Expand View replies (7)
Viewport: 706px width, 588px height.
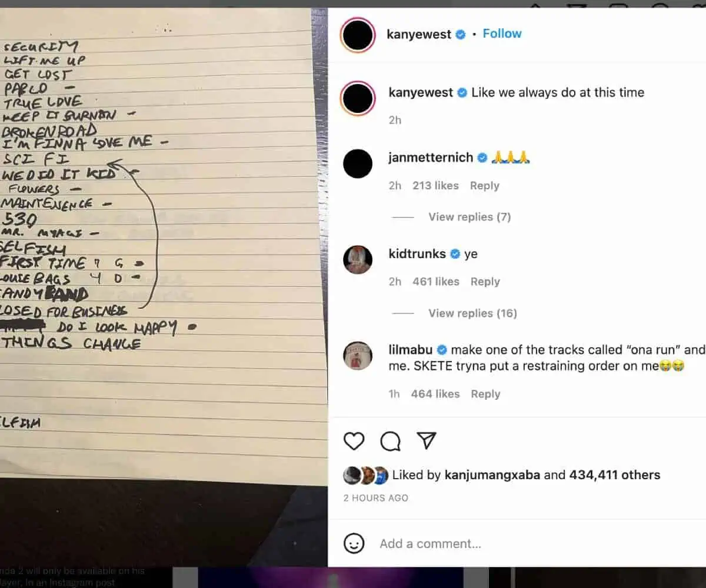[x=469, y=217]
